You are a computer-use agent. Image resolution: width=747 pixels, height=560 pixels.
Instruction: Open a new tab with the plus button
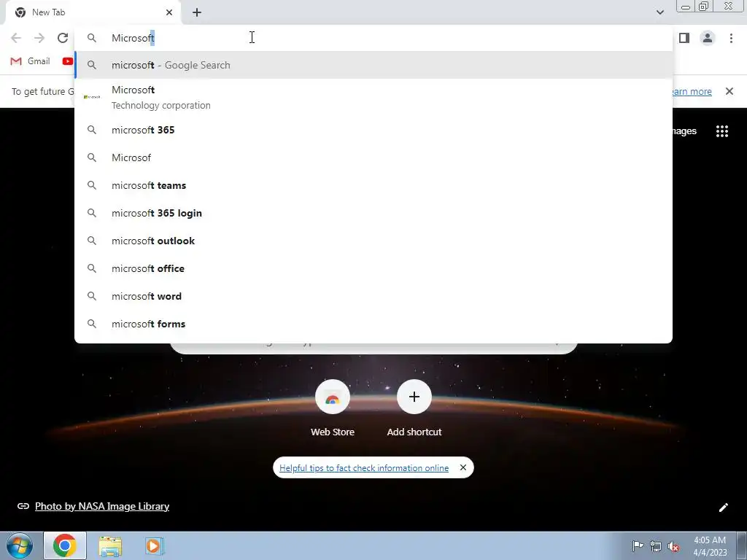(x=197, y=12)
